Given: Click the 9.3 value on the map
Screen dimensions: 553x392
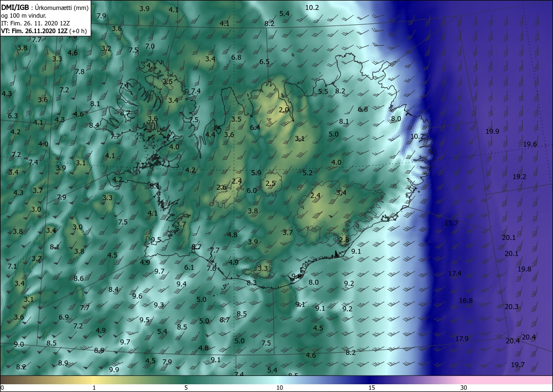Looking at the screenshot, I should (x=159, y=305).
